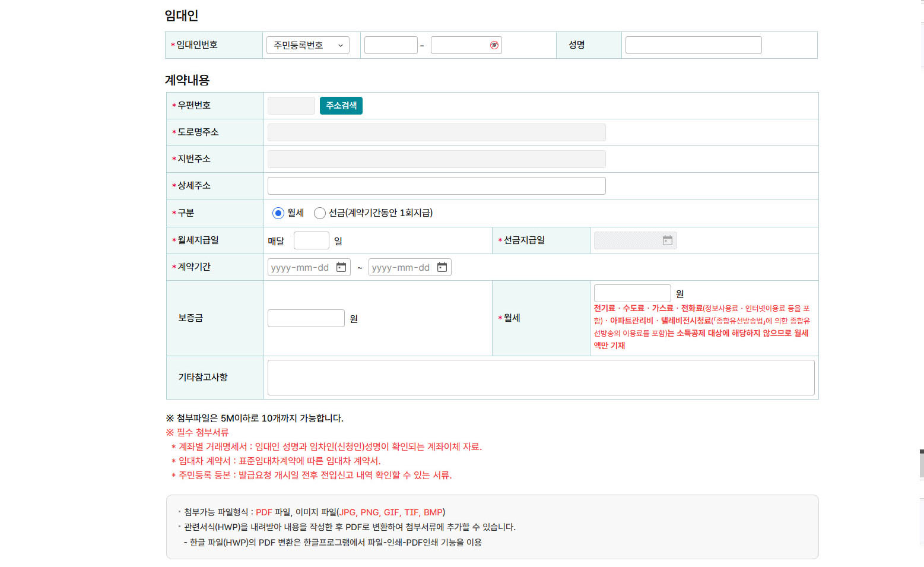Click the 도로명주소 field
The width and height of the screenshot is (924, 567).
[436, 132]
